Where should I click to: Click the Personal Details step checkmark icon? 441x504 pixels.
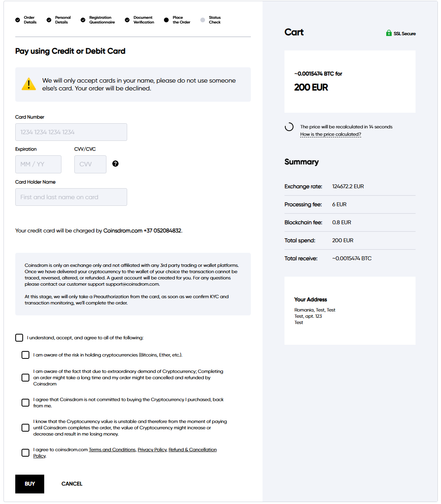[49, 20]
